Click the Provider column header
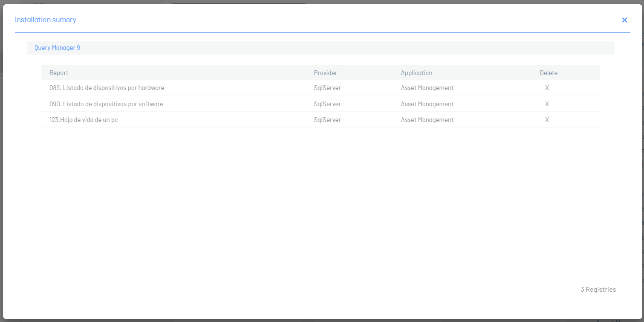644x322 pixels. point(325,73)
